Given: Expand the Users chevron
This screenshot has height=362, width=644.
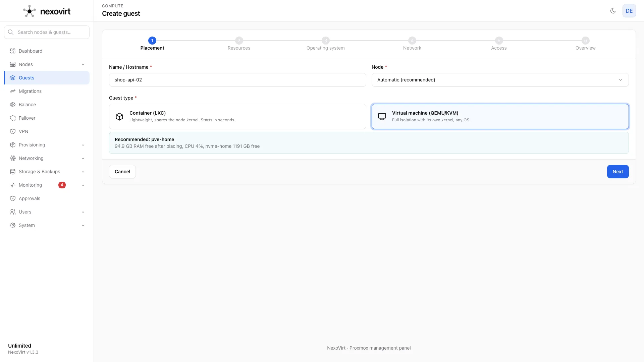Looking at the screenshot, I should click(83, 212).
